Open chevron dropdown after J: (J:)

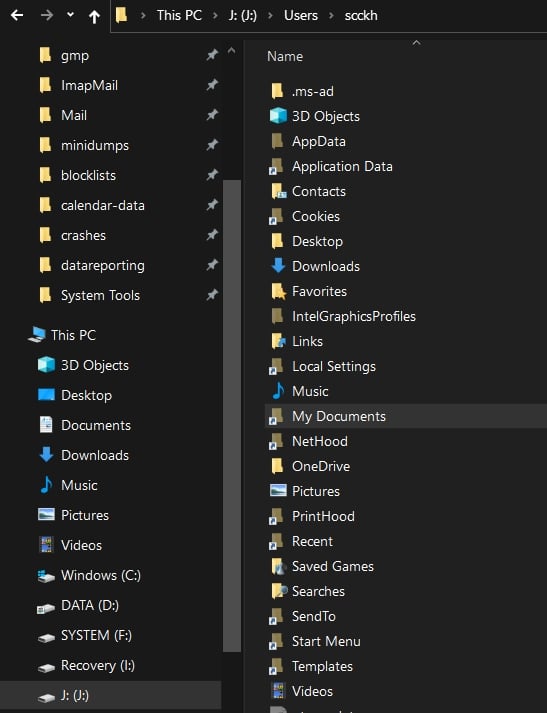coord(271,15)
